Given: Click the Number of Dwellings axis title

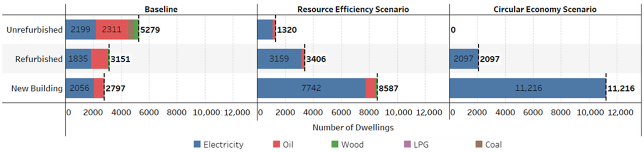Looking at the screenshot, I should point(353,127).
